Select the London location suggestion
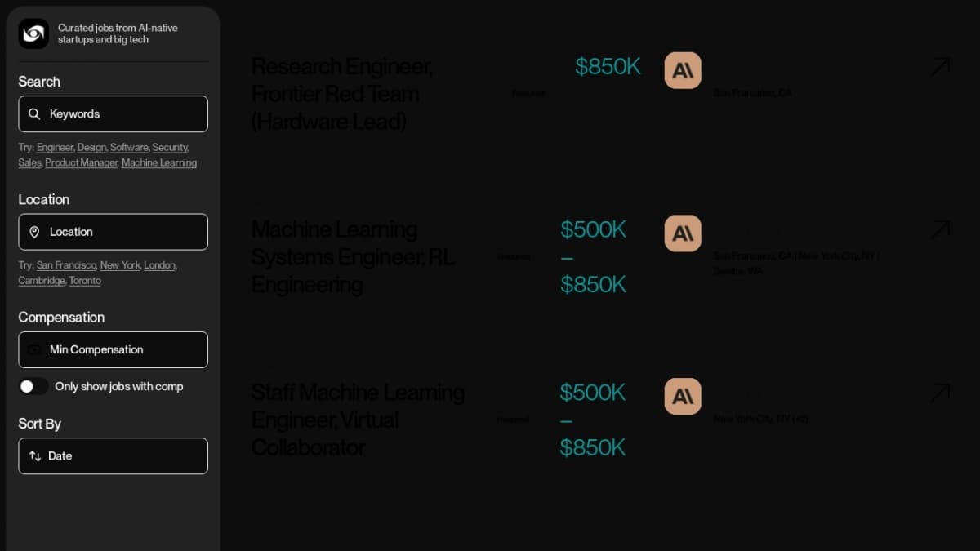 pyautogui.click(x=159, y=264)
